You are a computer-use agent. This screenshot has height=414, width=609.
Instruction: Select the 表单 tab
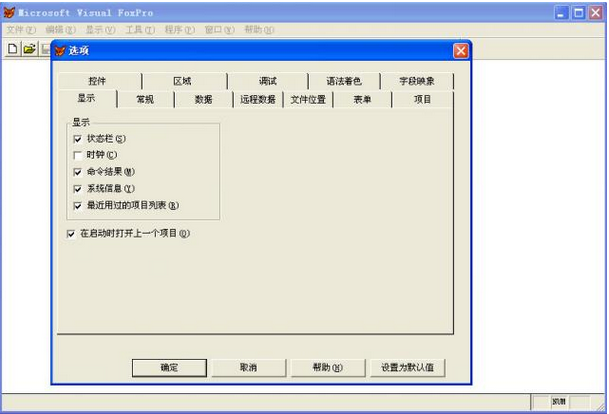[x=362, y=99]
